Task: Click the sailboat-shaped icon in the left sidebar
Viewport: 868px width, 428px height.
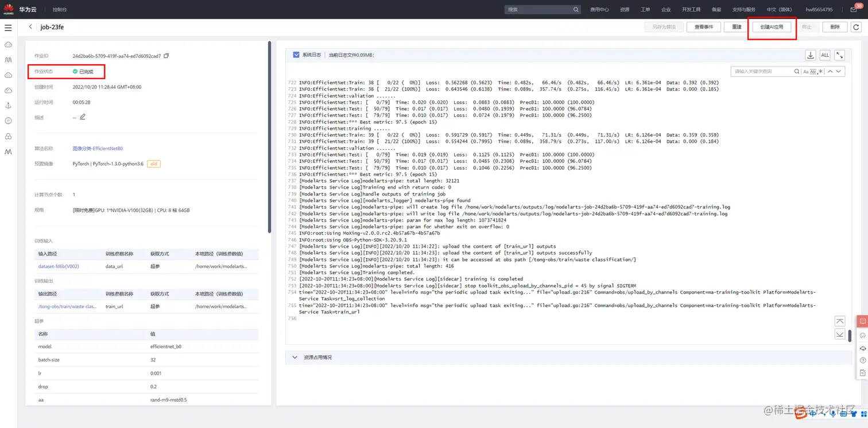Action: [8, 106]
